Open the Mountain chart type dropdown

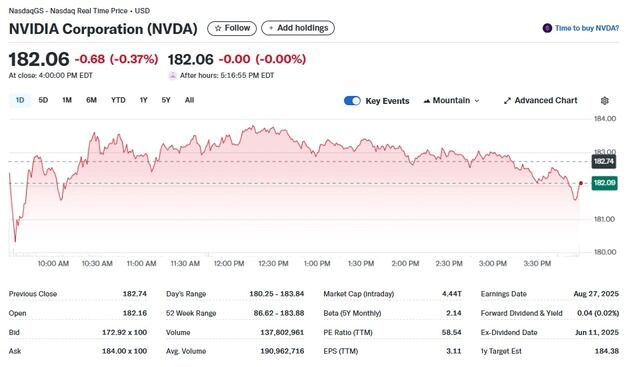(451, 101)
